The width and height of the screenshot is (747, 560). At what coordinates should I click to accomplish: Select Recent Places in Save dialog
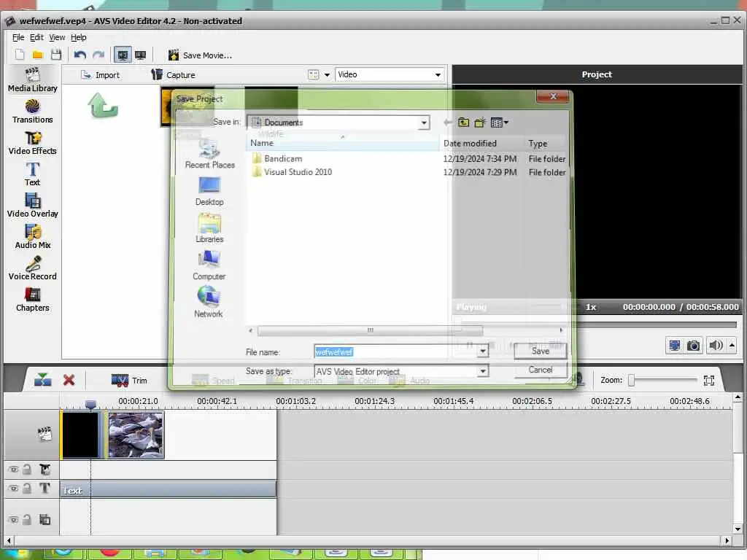coord(209,155)
